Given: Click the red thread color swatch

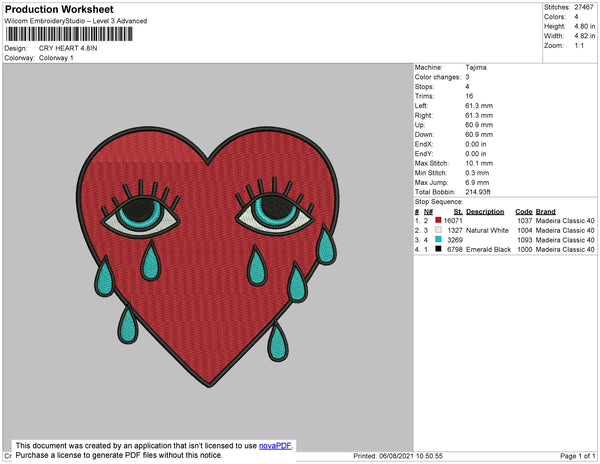Looking at the screenshot, I should [x=439, y=220].
